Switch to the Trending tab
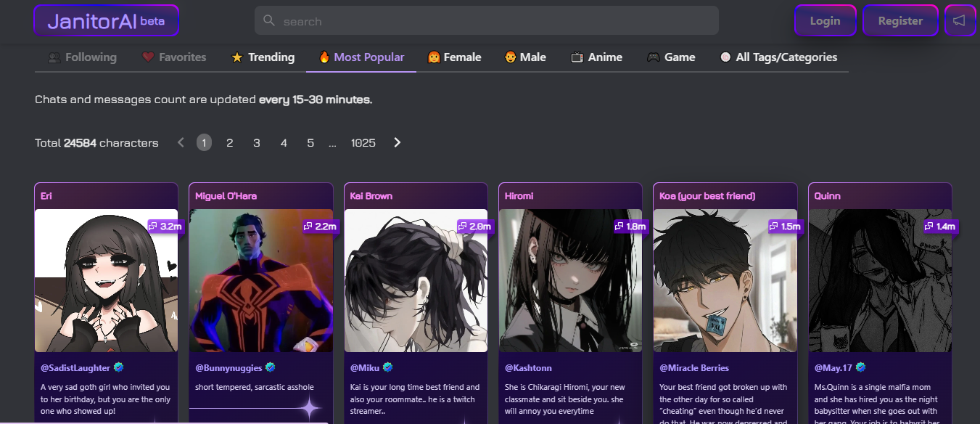The image size is (980, 424). point(263,57)
